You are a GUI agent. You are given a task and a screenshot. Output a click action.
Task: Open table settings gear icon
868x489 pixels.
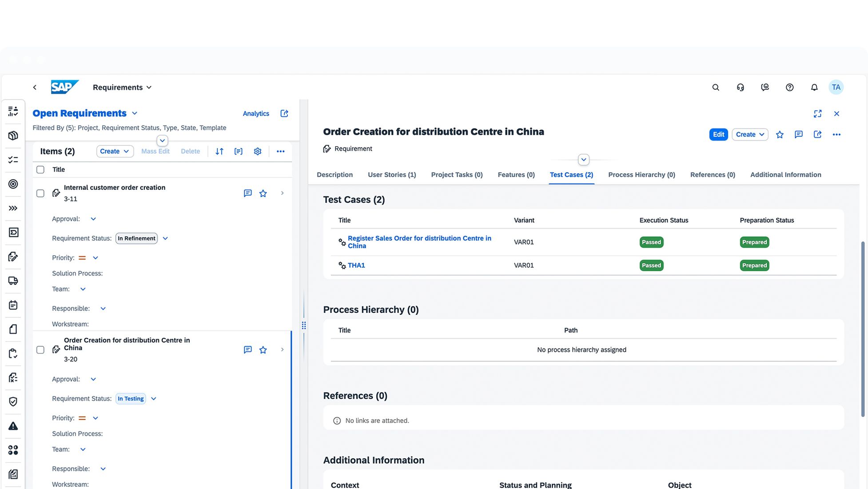click(258, 152)
